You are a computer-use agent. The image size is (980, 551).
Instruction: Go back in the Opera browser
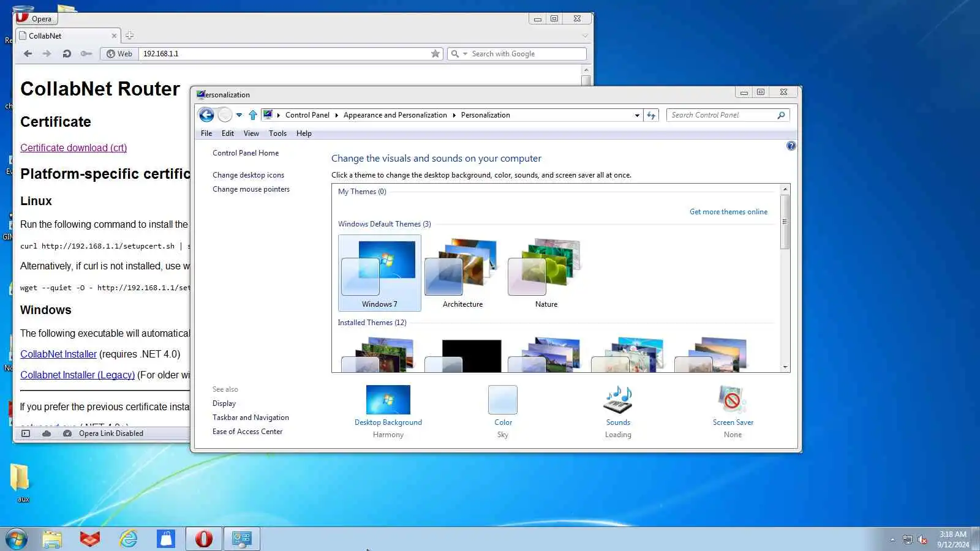pyautogui.click(x=28, y=54)
